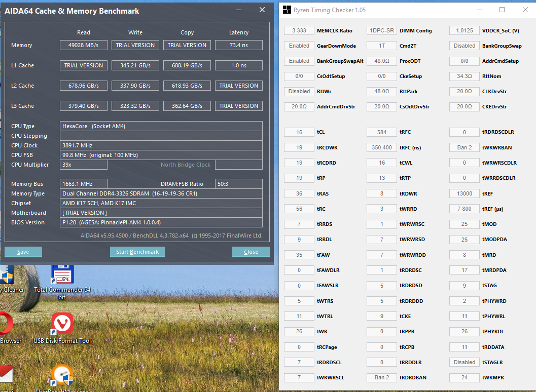Click the tRFC value 584
This screenshot has width=536, height=392.
coord(382,132)
